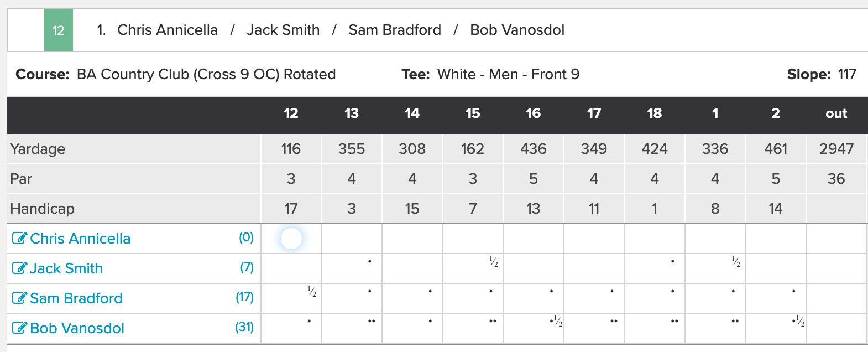Image resolution: width=868 pixels, height=352 pixels.
Task: Click Chris Annicella's hole 18 score cell
Action: click(x=655, y=239)
